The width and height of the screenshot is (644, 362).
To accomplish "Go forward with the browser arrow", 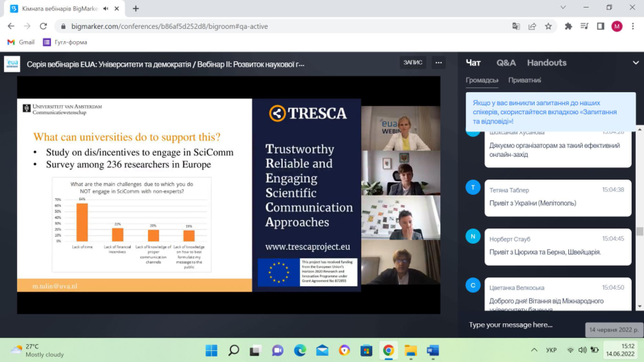I will 27,26.
